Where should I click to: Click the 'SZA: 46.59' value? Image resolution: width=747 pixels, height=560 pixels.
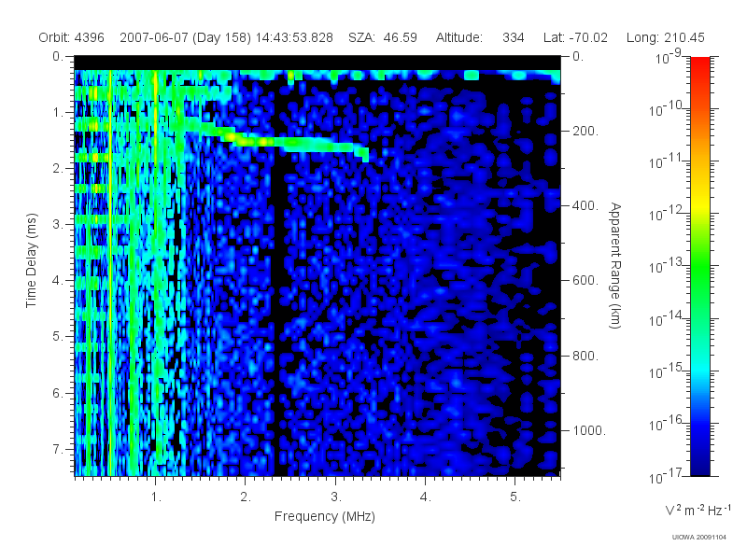(x=383, y=37)
